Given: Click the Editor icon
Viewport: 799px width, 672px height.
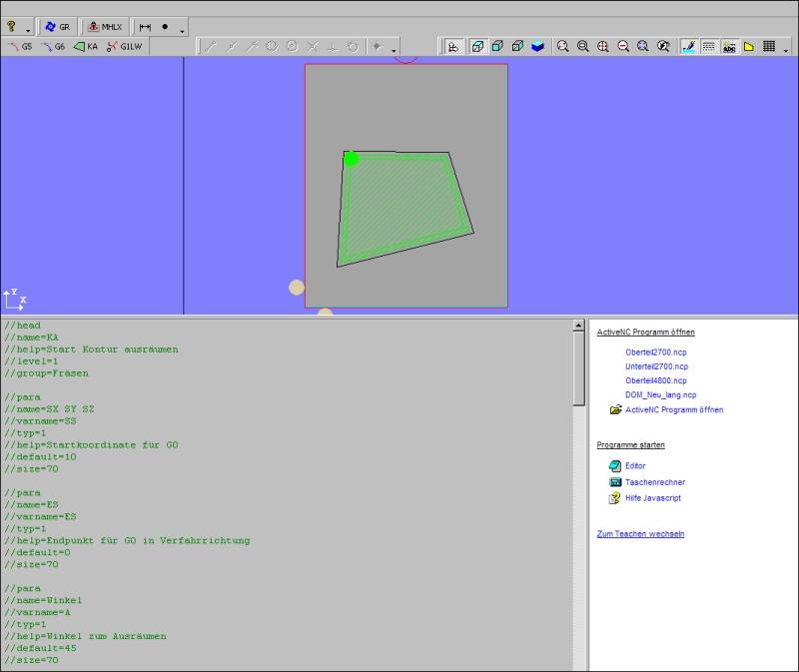Looking at the screenshot, I should (615, 465).
